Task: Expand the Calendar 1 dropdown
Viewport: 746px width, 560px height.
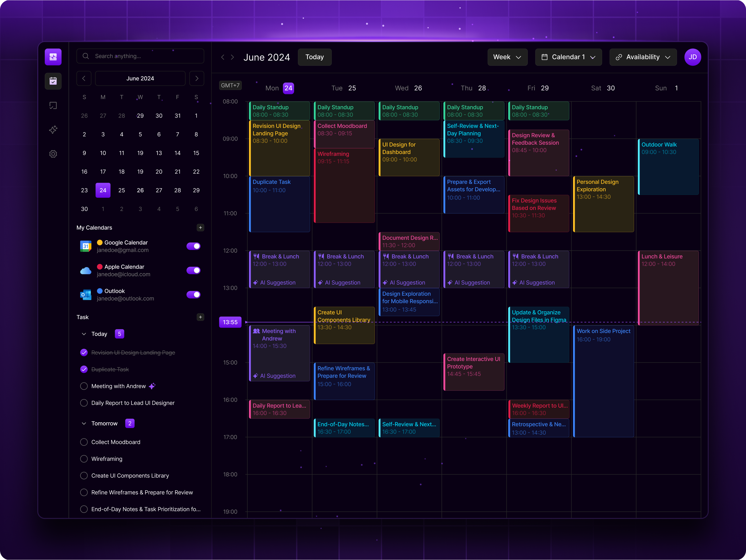Action: [x=568, y=57]
